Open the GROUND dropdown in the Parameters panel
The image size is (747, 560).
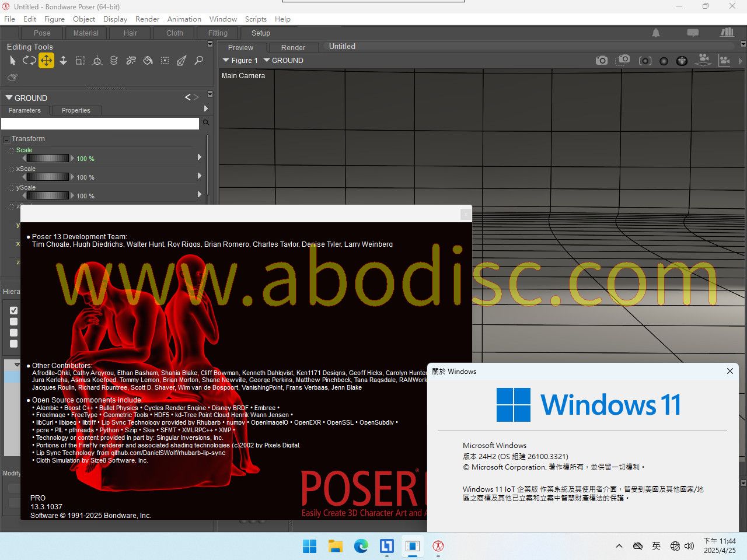26,98
